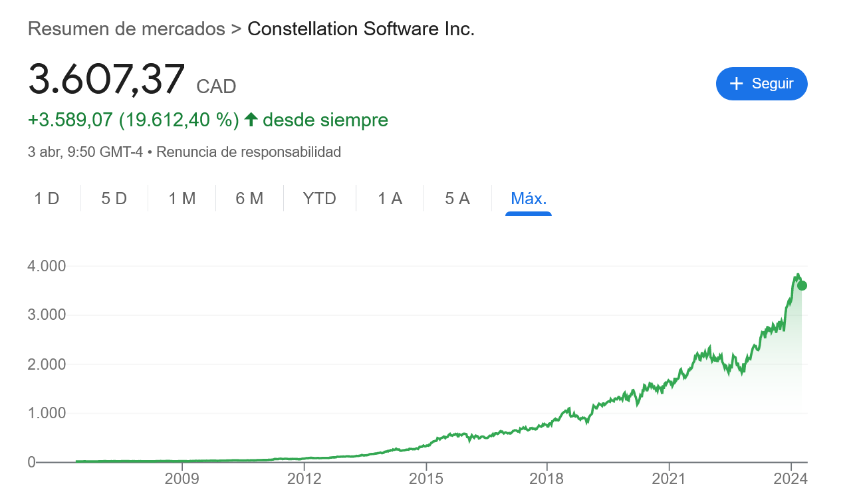Open the Constellation Software Inc. breadcrumb link
This screenshot has width=857, height=504.
coord(360,29)
